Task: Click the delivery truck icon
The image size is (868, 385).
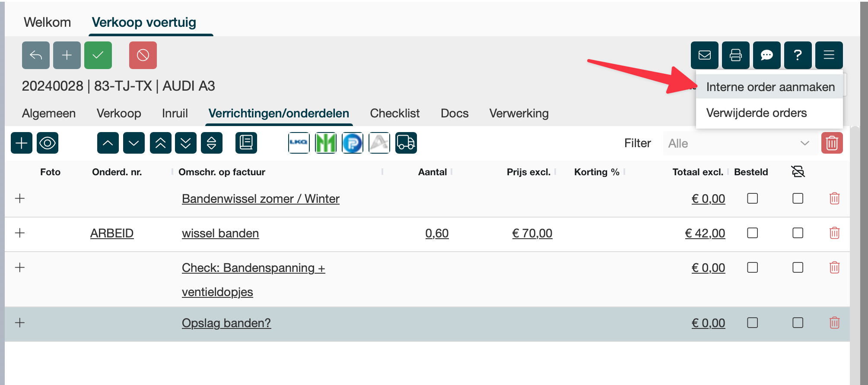Action: click(x=406, y=143)
